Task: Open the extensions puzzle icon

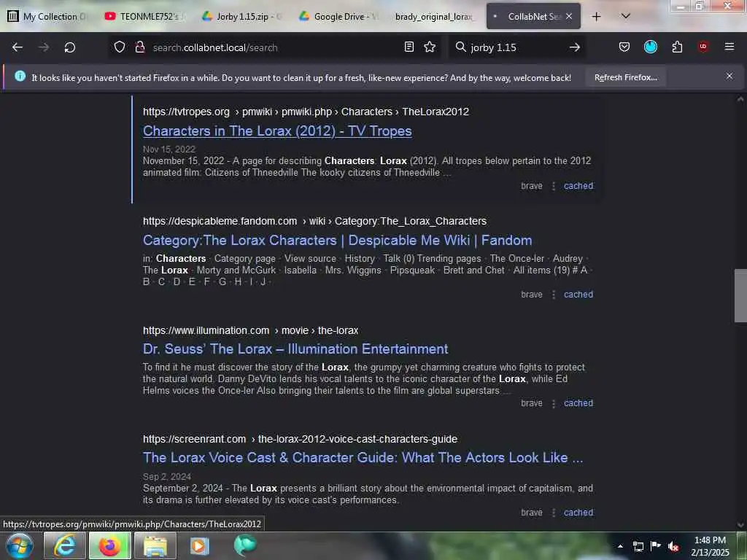Action: (x=677, y=47)
